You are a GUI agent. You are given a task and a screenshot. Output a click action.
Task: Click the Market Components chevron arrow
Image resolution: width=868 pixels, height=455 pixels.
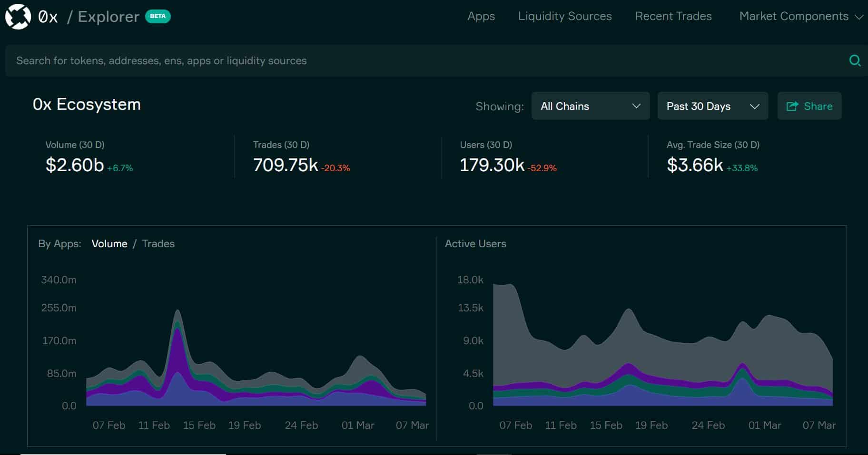(858, 17)
